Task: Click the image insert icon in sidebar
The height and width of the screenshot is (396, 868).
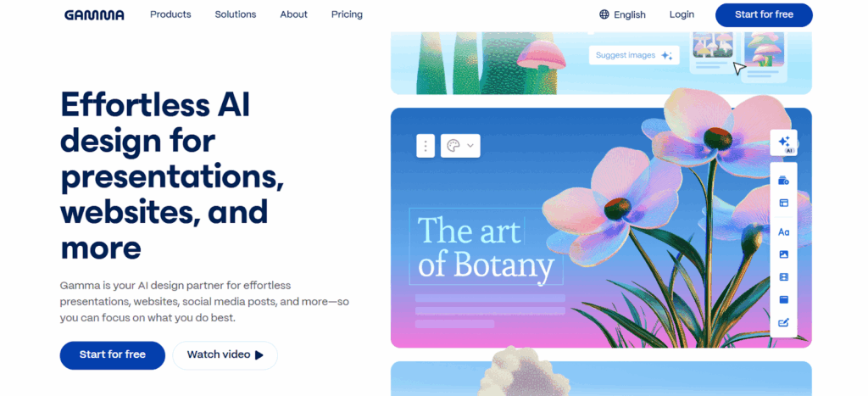Action: pyautogui.click(x=783, y=254)
